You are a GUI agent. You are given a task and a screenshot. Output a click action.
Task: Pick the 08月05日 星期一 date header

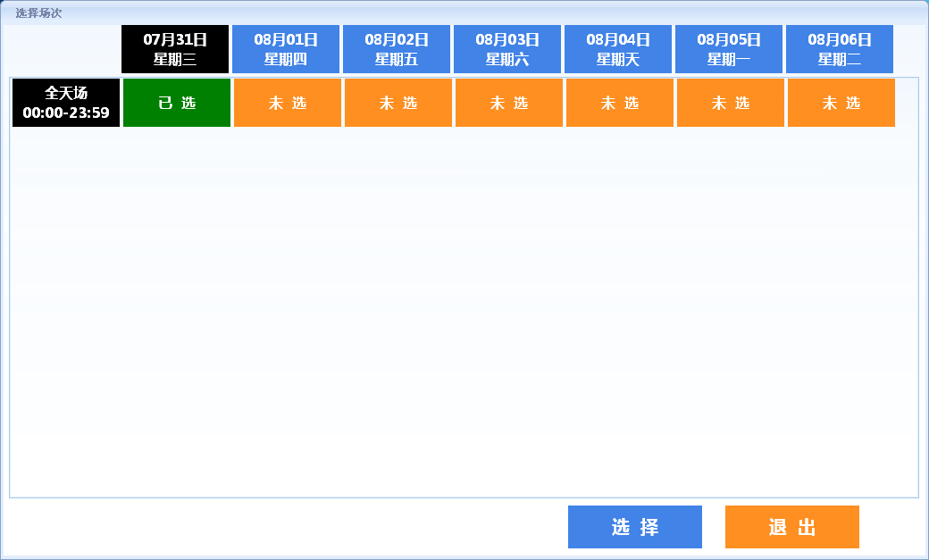point(729,49)
